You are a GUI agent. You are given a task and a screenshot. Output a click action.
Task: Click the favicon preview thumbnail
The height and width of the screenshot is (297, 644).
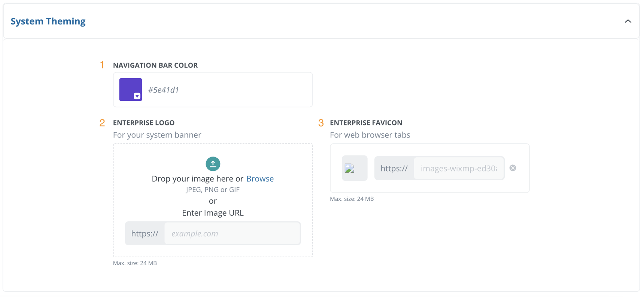355,168
